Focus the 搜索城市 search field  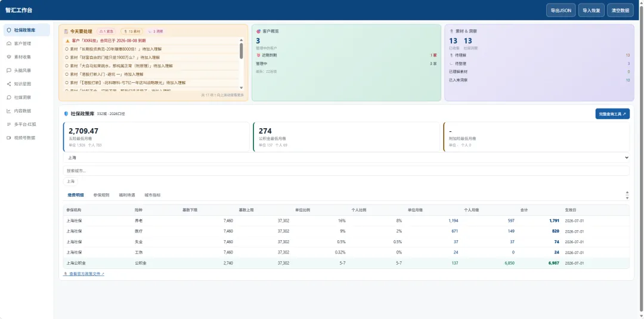pos(346,171)
